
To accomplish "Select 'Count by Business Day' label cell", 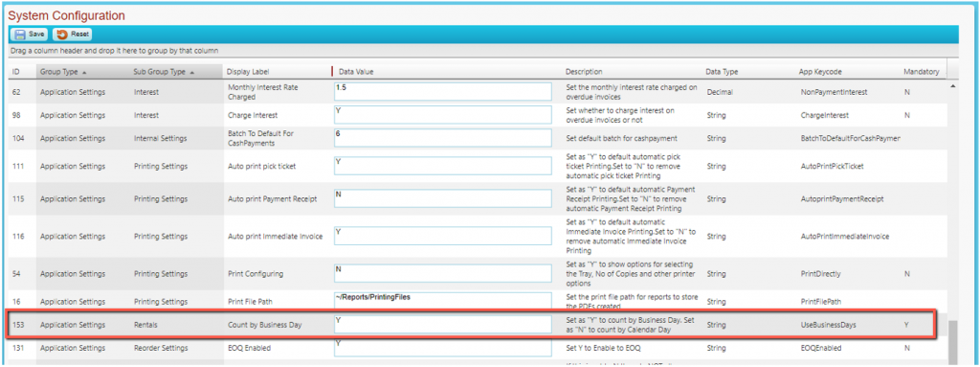I will [266, 326].
